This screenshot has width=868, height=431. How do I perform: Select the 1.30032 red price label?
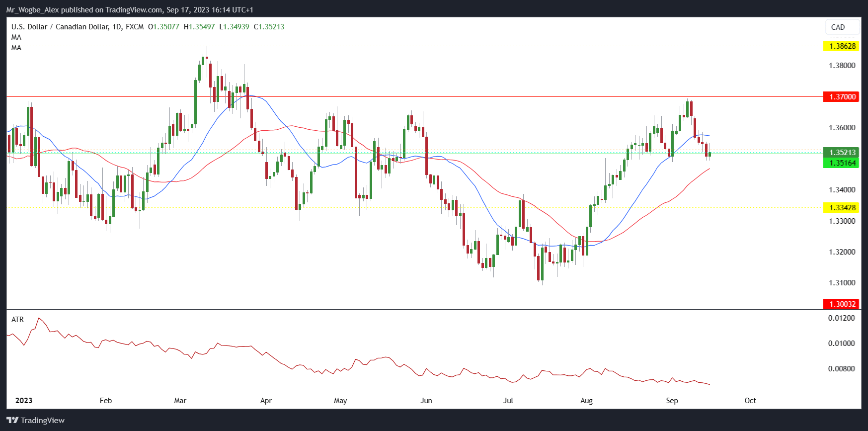click(841, 304)
